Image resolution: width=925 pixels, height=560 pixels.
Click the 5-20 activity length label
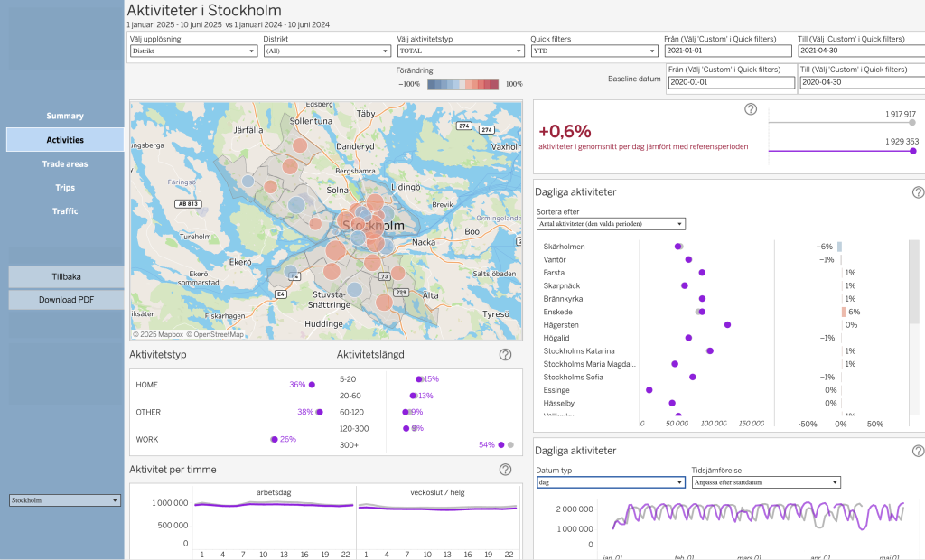(348, 379)
